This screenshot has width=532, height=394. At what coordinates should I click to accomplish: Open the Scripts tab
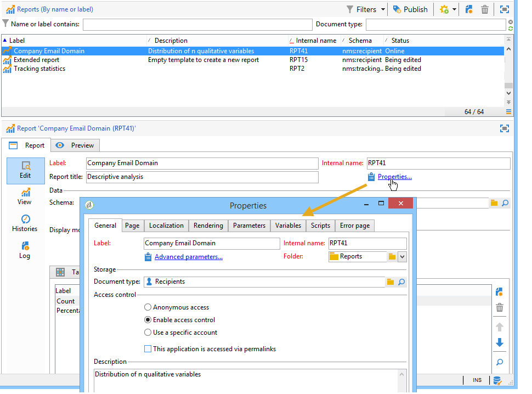tap(320, 226)
